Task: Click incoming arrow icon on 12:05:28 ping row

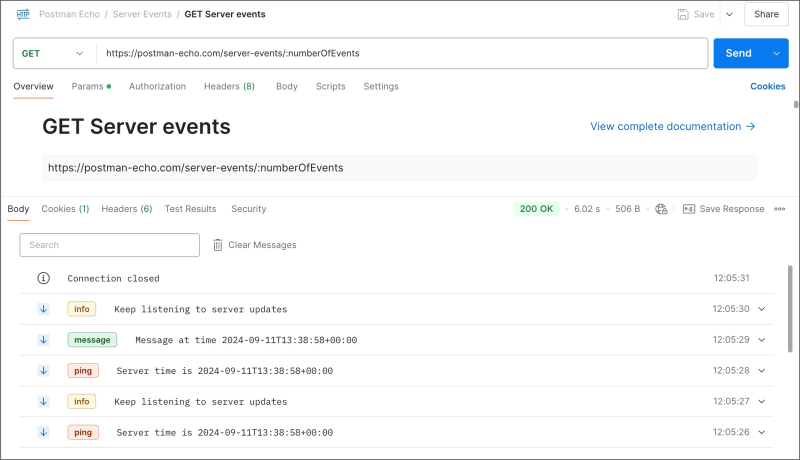Action: click(x=43, y=371)
